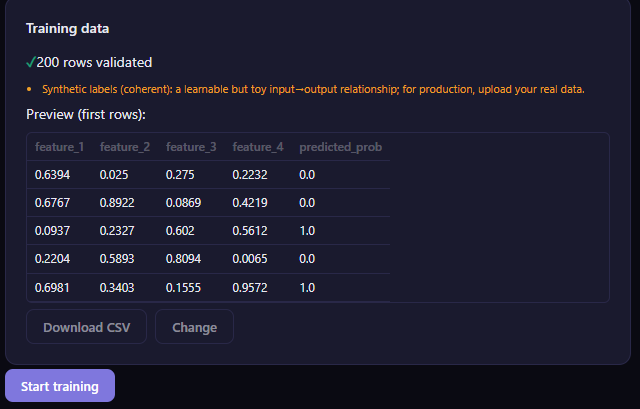Click cell value 0.0065
The image size is (640, 409).
pyautogui.click(x=250, y=259)
